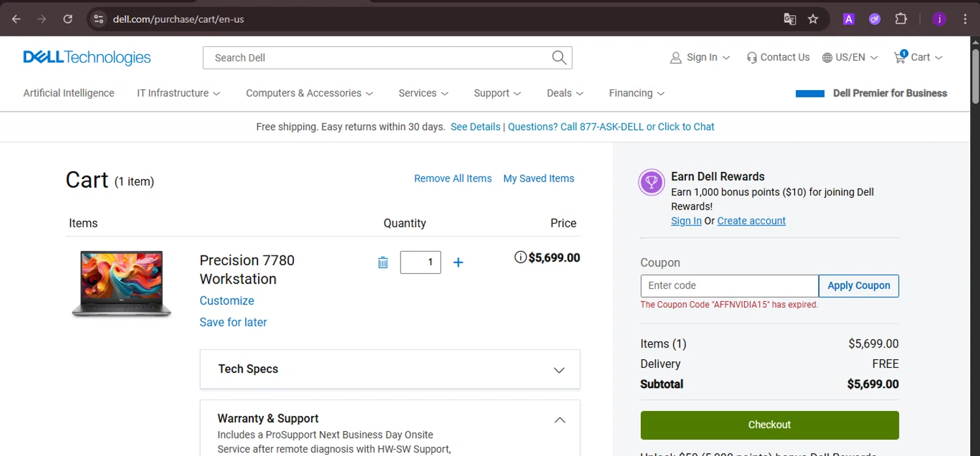Open the Cart dropdown in header
Screen dimensions: 980x456
tap(919, 57)
